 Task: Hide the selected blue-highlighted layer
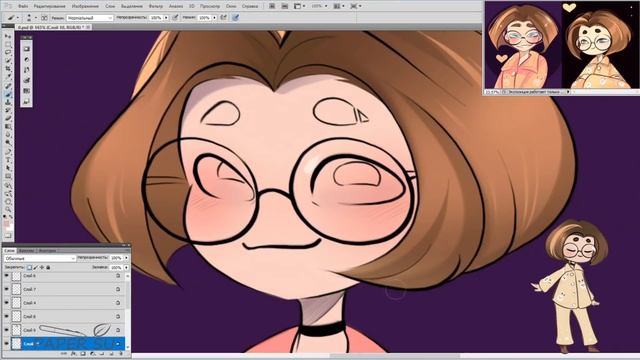(7, 344)
